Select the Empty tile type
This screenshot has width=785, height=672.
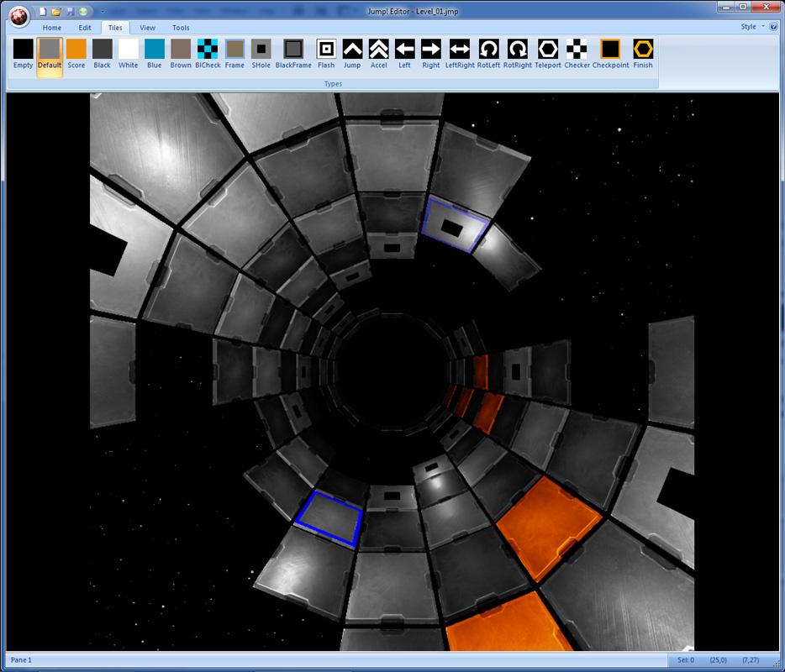pyautogui.click(x=23, y=54)
